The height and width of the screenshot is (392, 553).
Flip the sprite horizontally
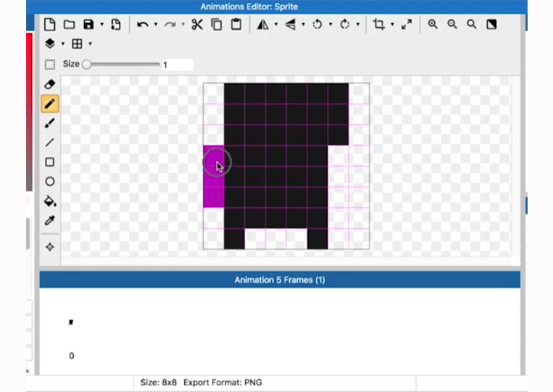coord(263,25)
